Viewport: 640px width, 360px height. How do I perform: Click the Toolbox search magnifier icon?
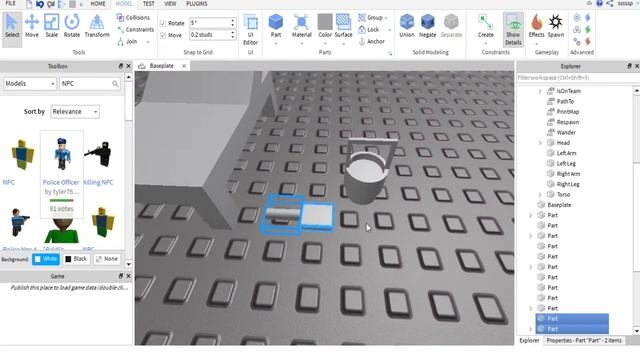click(116, 84)
